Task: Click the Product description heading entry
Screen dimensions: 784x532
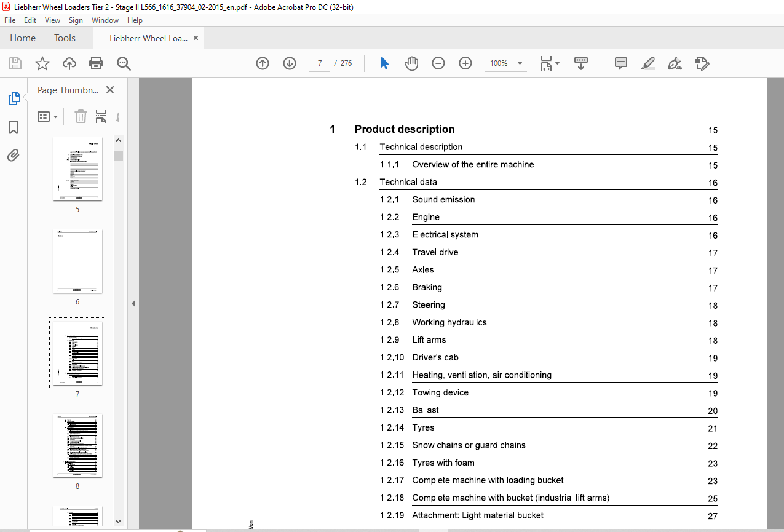Action: 405,129
